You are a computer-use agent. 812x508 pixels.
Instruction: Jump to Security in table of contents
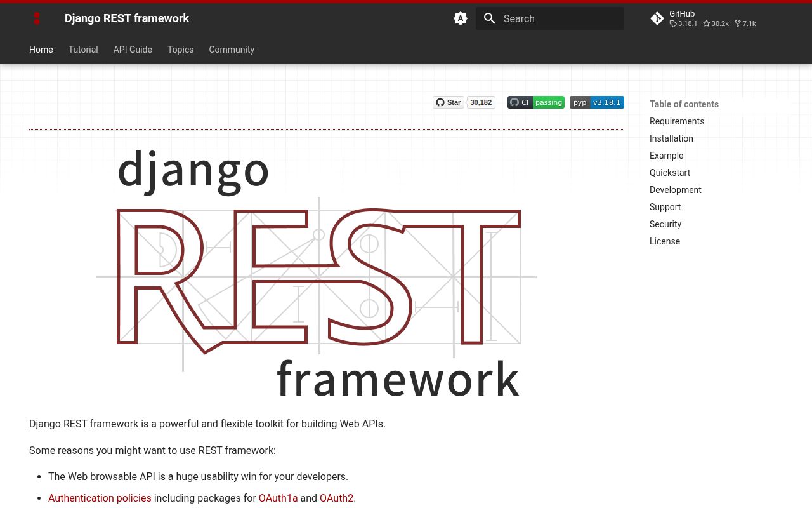(x=665, y=224)
